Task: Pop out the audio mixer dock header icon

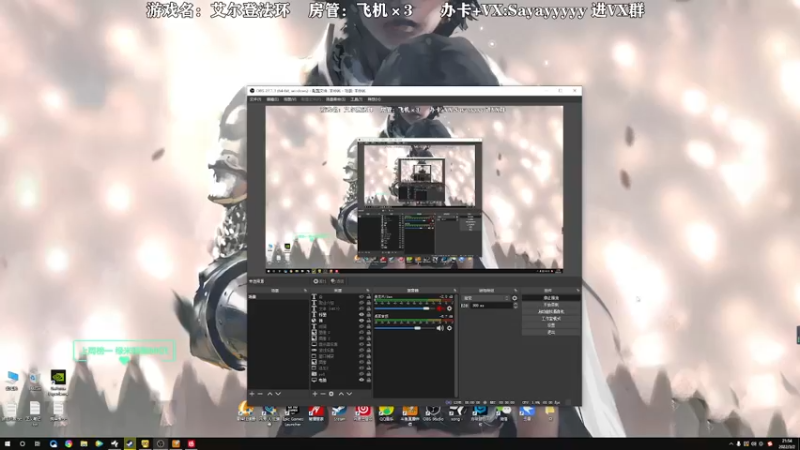Action: pos(455,290)
